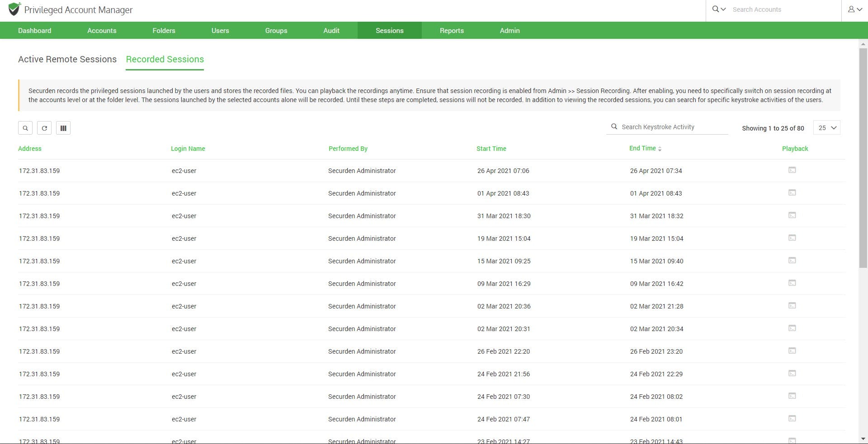Play recording ending 26 Apr 2021 07:34
The height and width of the screenshot is (444, 868).
(x=792, y=170)
